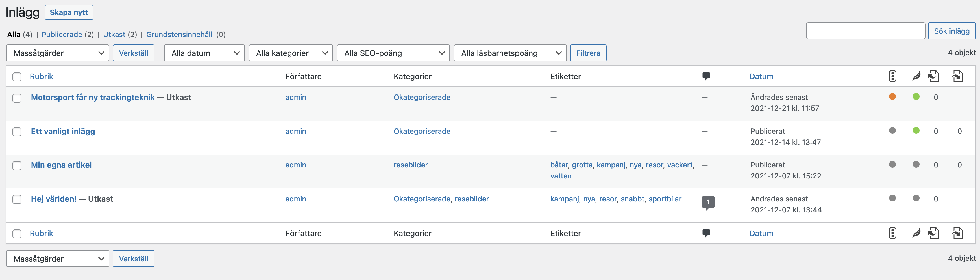Click the comments bubble icon in table footer
Viewport: 980px width, 280px height.
click(706, 233)
